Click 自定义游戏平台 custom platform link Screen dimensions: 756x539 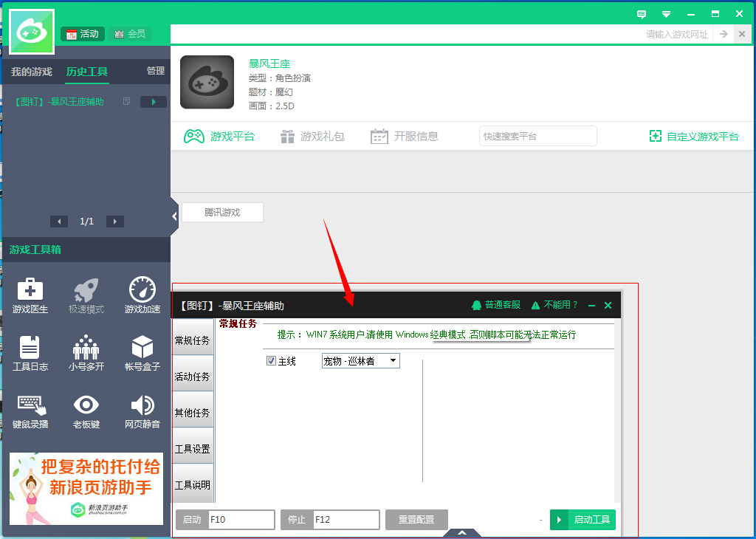[x=694, y=137]
